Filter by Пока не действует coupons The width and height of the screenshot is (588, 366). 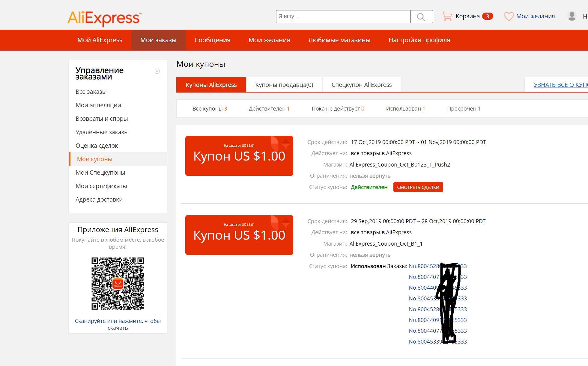[338, 109]
